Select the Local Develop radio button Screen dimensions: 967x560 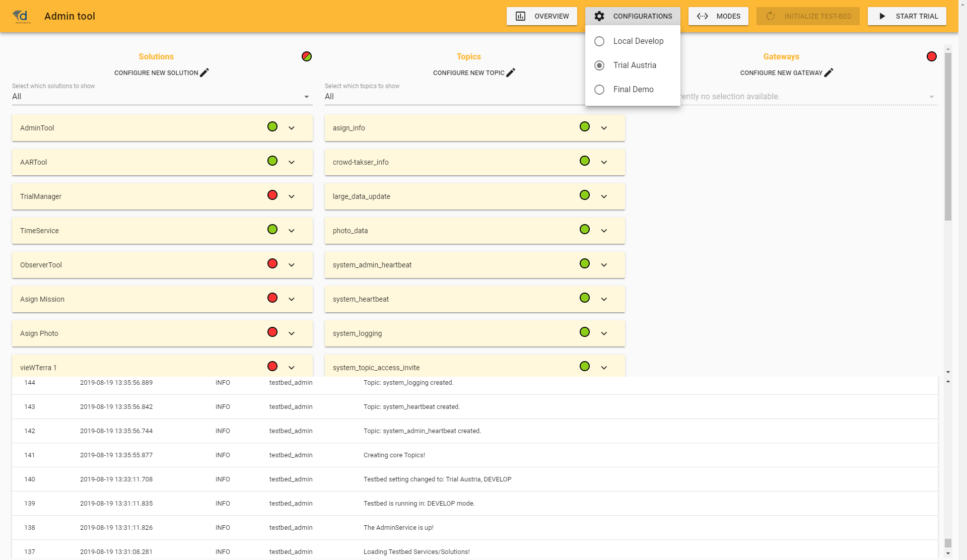(x=599, y=41)
